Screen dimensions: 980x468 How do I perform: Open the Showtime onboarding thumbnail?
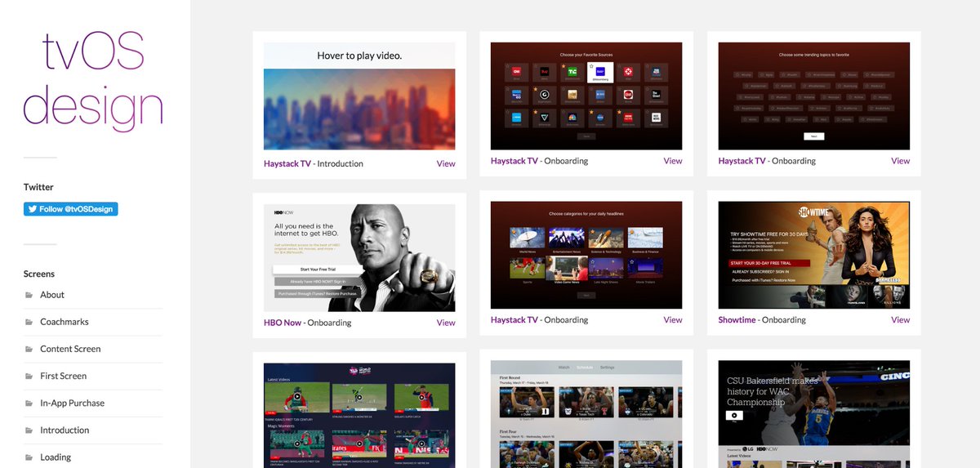814,256
